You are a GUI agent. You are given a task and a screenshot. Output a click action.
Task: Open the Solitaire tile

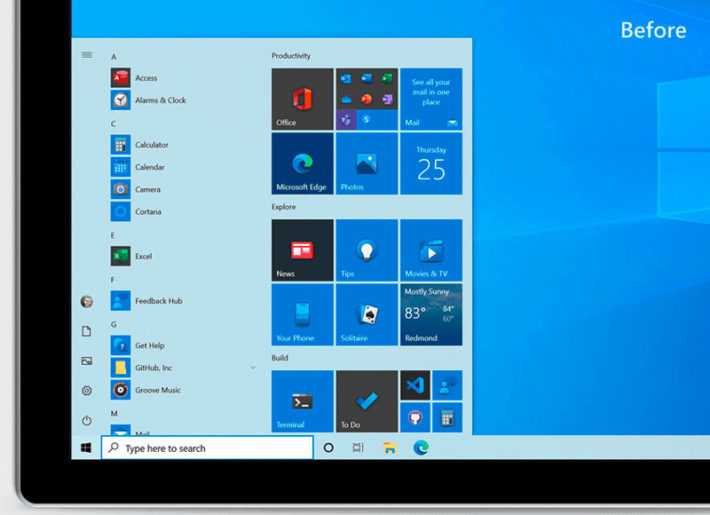tap(367, 315)
